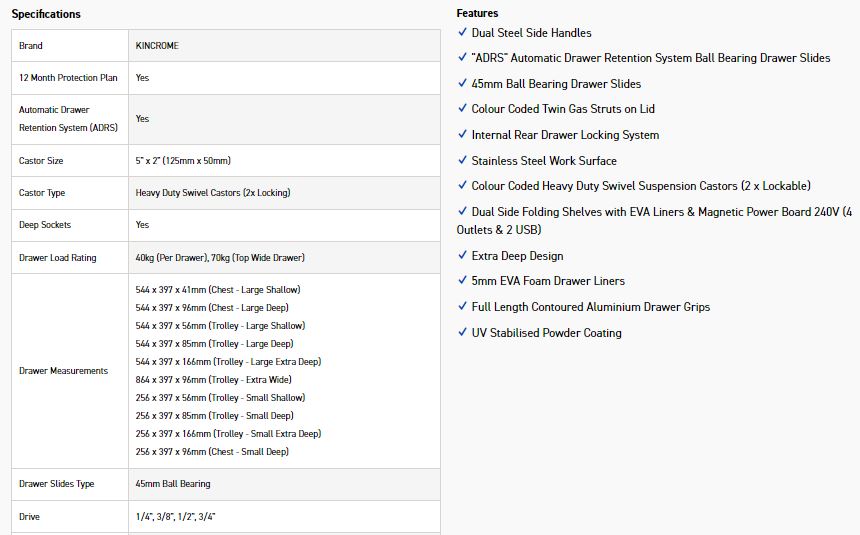Click the Features heading
Image resolution: width=860 pixels, height=535 pixels.
coord(477,13)
